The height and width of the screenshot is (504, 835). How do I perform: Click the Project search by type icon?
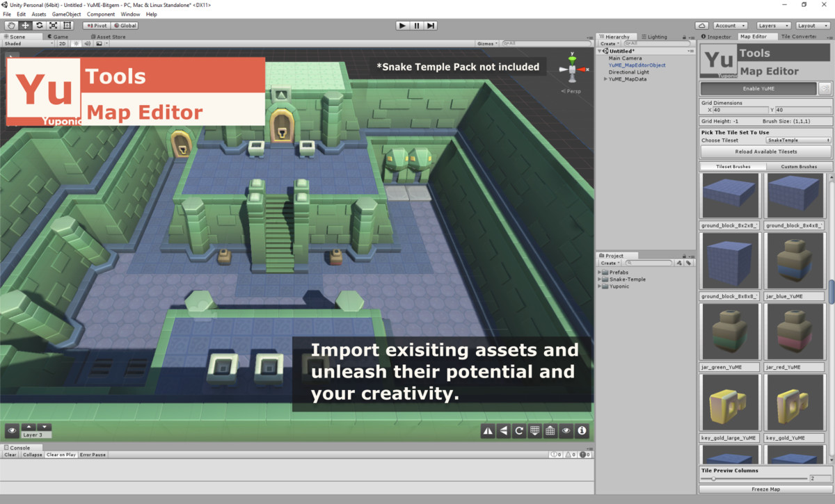pos(679,263)
